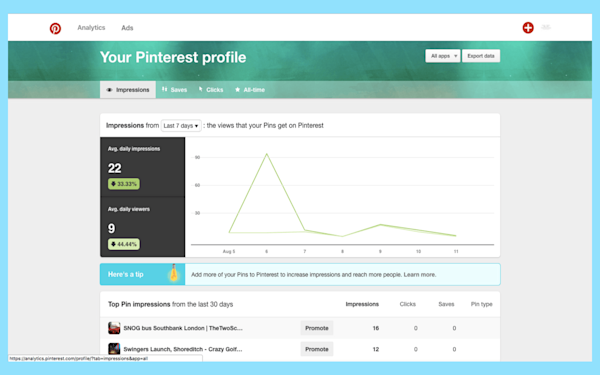Select the Avg. daily impressions panel
Image resolution: width=600 pixels, height=375 pixels.
[x=142, y=167]
